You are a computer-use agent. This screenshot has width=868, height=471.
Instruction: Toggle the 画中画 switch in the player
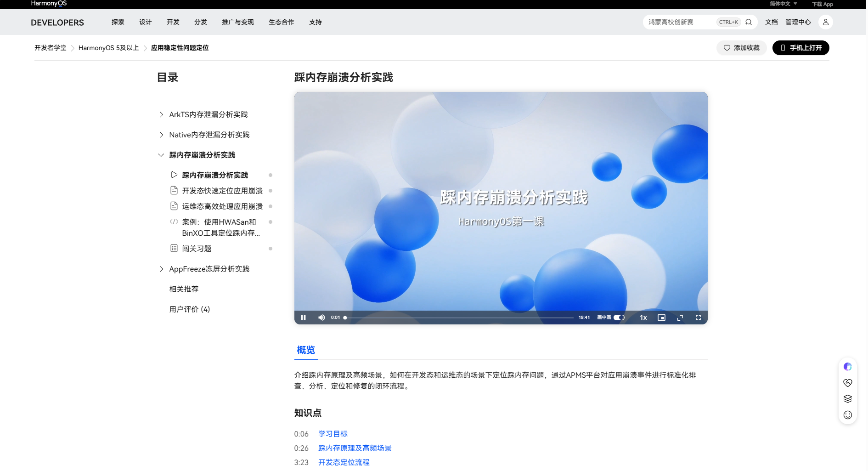click(619, 318)
